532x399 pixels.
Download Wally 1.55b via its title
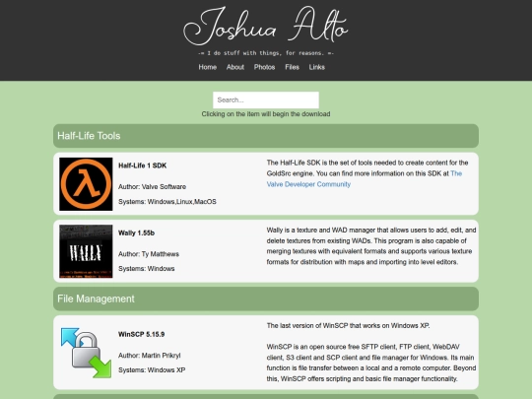click(136, 233)
